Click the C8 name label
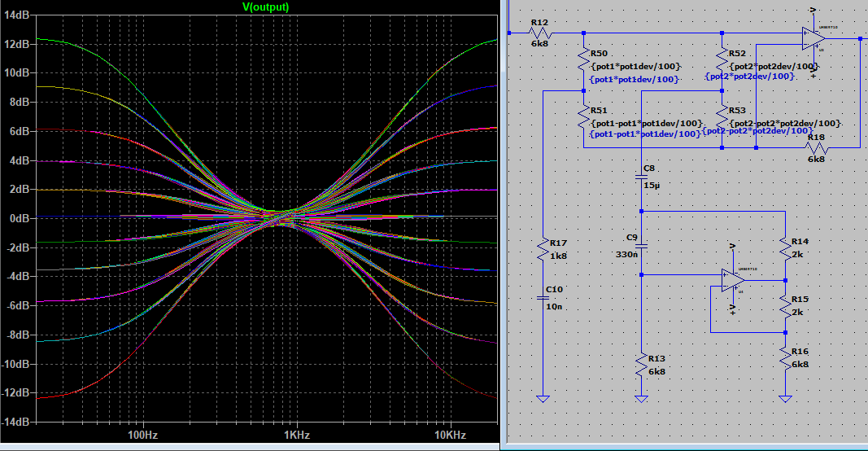 [x=649, y=168]
